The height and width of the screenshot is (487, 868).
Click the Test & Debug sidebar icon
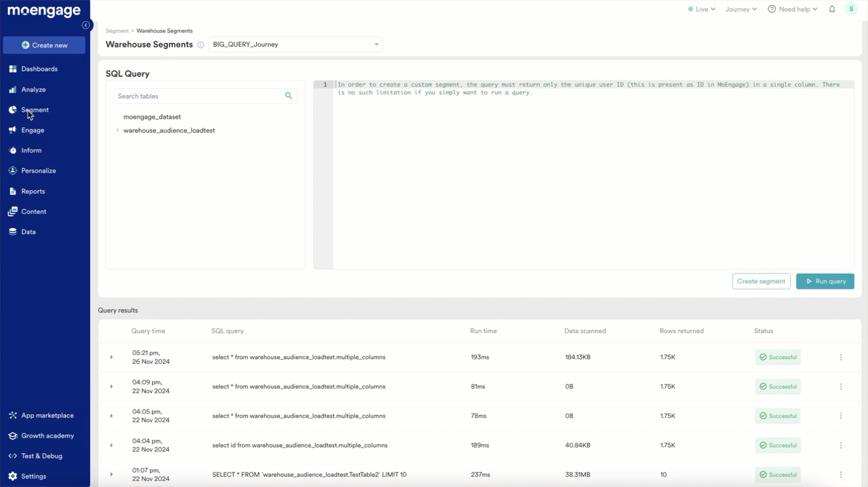tap(13, 456)
